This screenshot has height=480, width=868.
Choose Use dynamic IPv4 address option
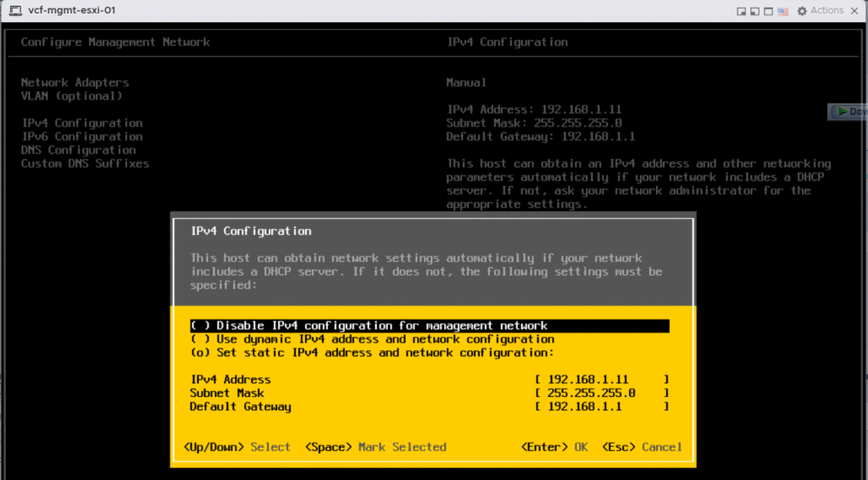pyautogui.click(x=199, y=339)
